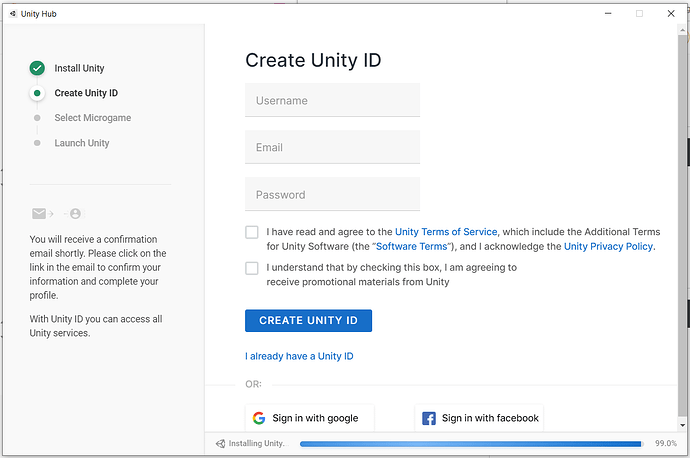
Task: Click the Unity icon beside Installing Unity
Action: (x=221, y=443)
